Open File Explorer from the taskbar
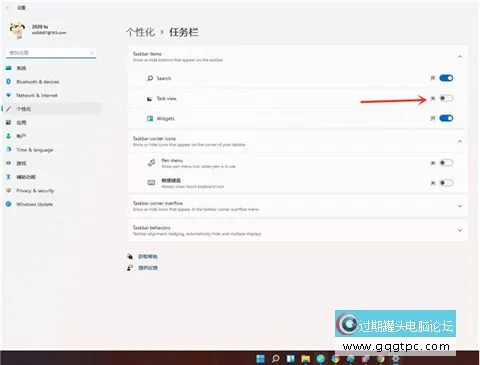The image size is (480, 365). 305,358
